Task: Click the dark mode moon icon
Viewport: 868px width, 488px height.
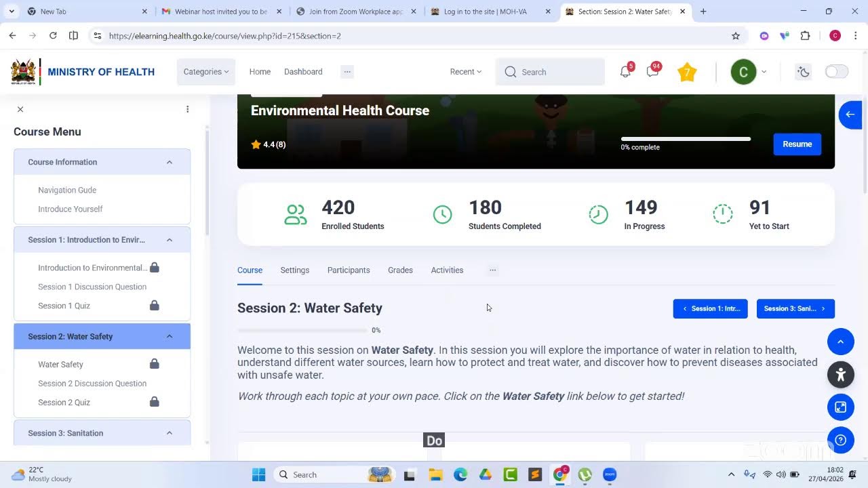Action: pos(804,72)
